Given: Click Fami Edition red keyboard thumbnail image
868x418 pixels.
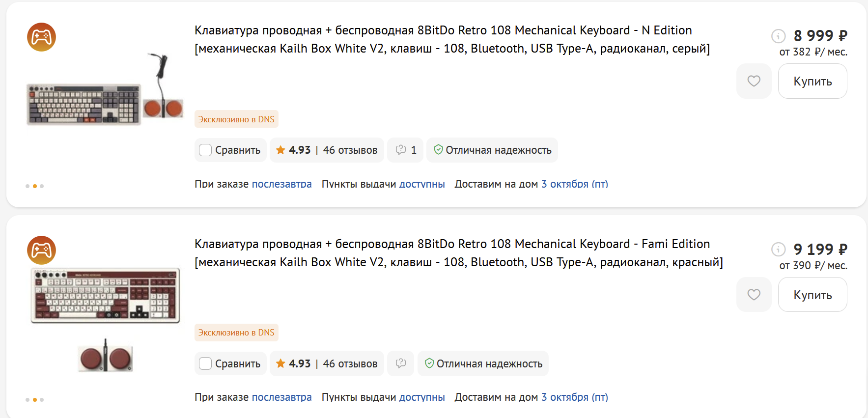Looking at the screenshot, I should pyautogui.click(x=105, y=296).
